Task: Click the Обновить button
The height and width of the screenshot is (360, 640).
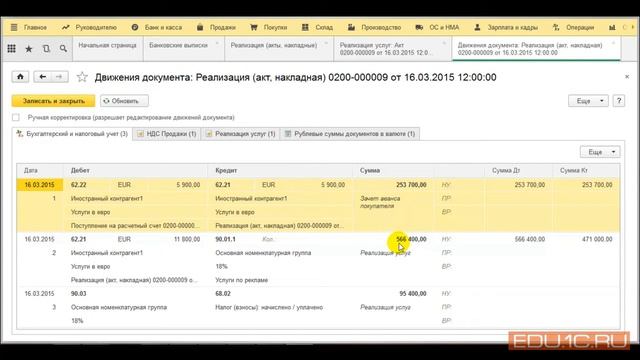Action: coord(124,101)
